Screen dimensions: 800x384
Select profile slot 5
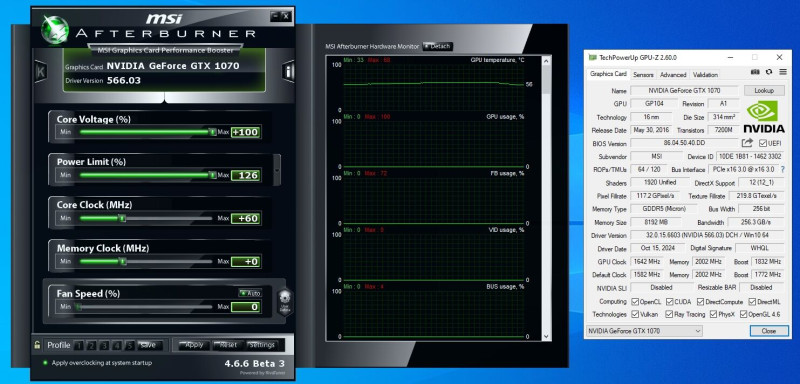coord(130,346)
